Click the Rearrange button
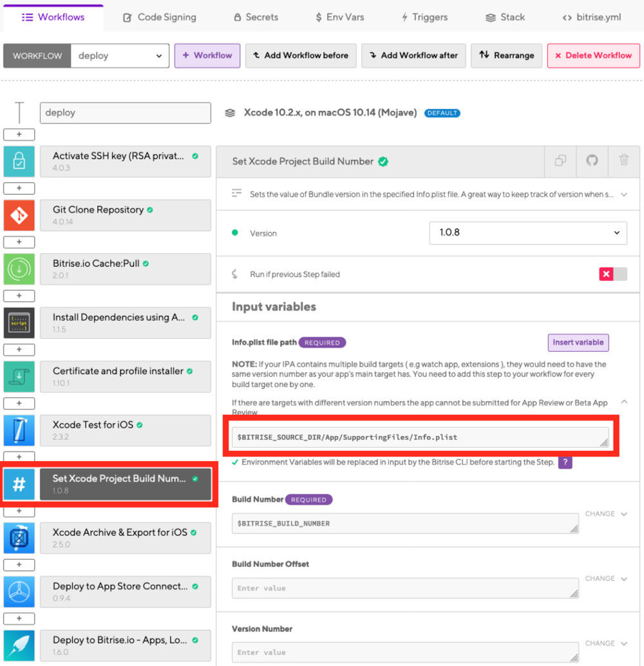 (x=506, y=55)
